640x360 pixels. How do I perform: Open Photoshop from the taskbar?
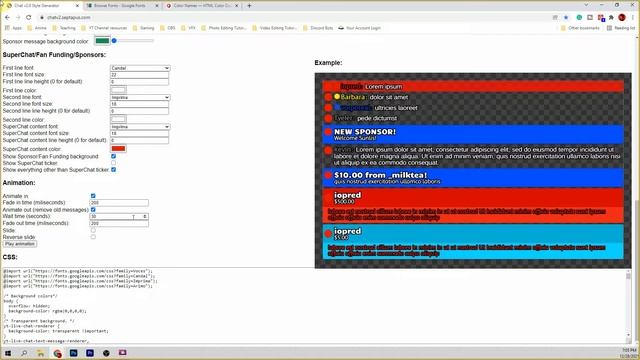click(73, 353)
